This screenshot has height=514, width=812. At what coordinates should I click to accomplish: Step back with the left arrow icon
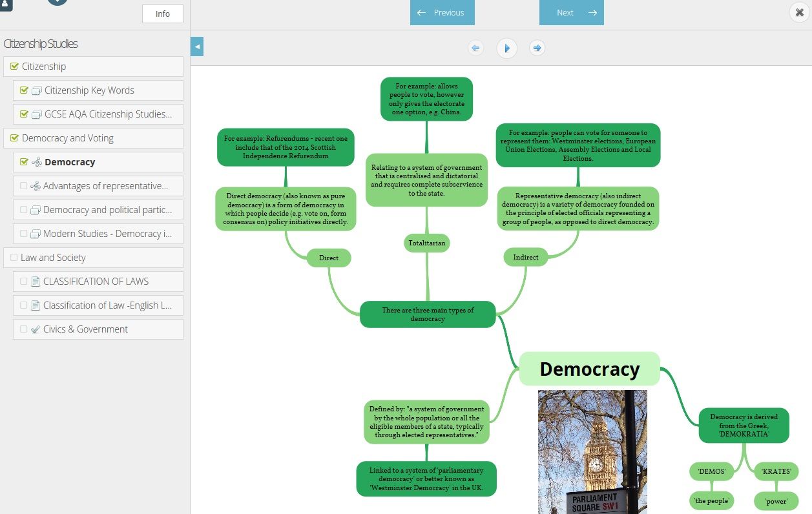[x=475, y=48]
